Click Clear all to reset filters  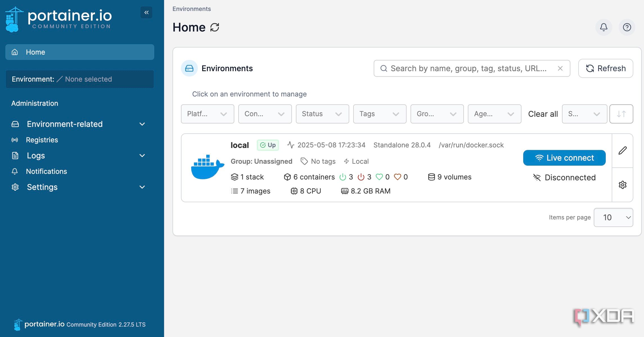[543, 114]
